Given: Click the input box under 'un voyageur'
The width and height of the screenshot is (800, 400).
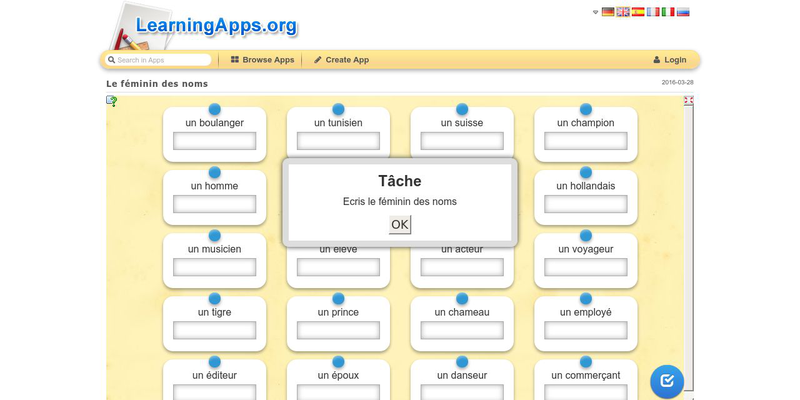Looking at the screenshot, I should click(585, 267).
